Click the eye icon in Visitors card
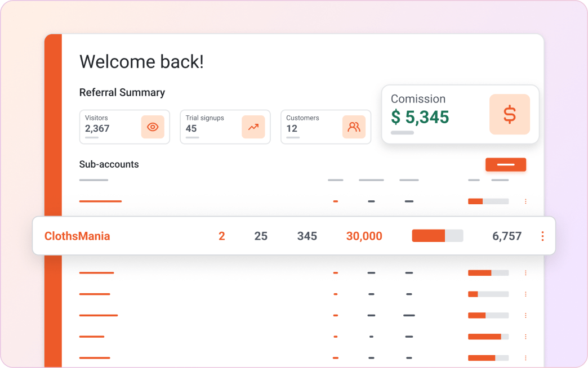 [x=152, y=127]
